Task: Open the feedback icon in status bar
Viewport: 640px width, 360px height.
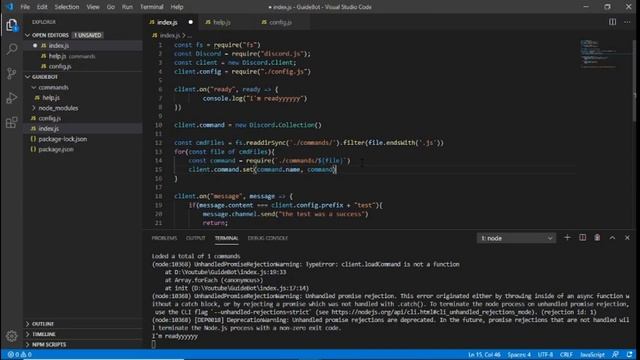Action: pyautogui.click(x=615, y=355)
